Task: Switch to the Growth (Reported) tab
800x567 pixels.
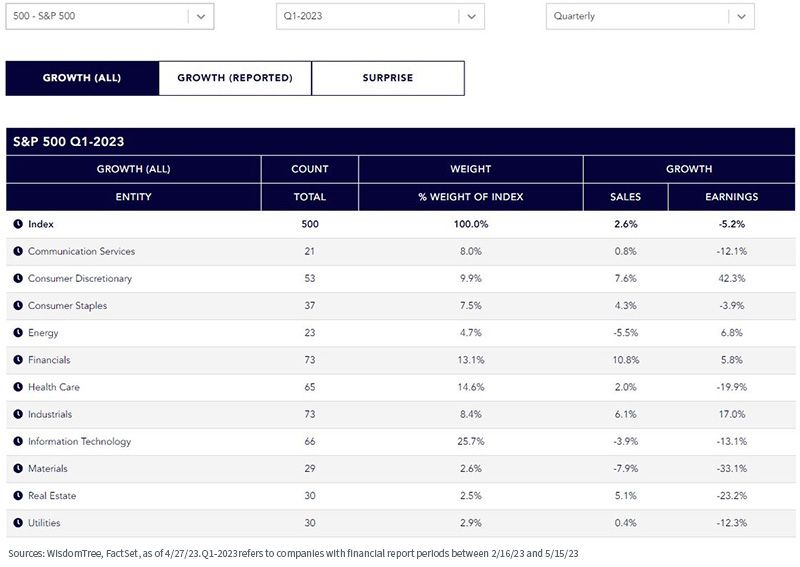Action: click(235, 78)
